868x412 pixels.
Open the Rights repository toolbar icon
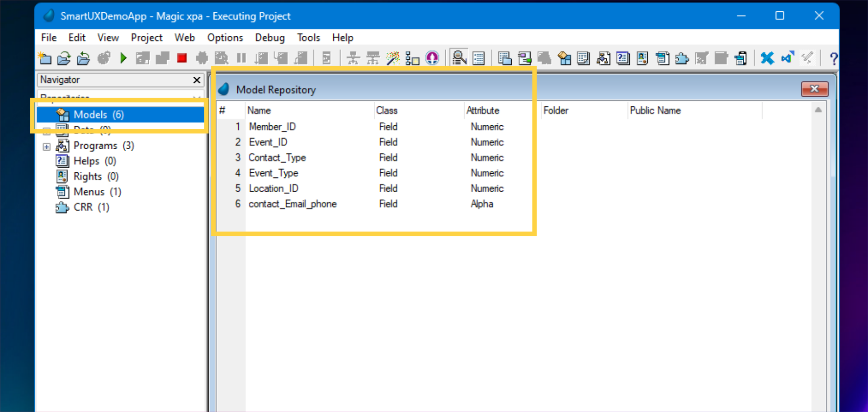click(x=642, y=58)
